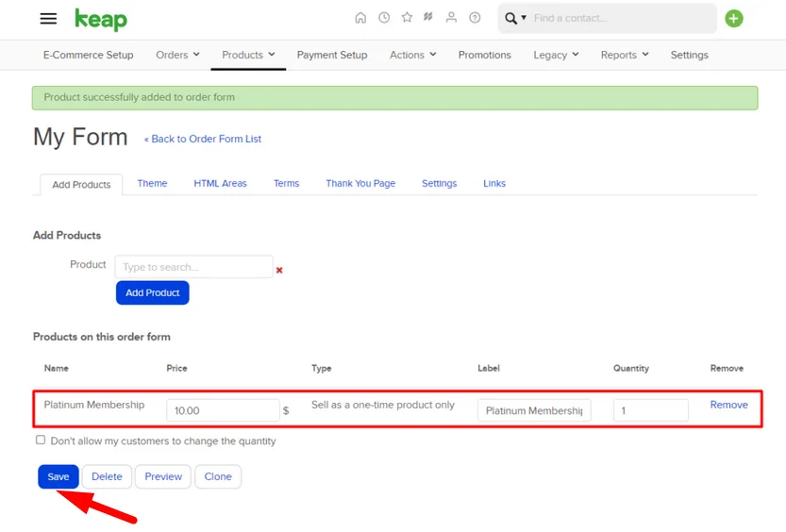The height and width of the screenshot is (532, 786).
Task: Click 'Product successfully added to order form' banner
Action: pyautogui.click(x=395, y=98)
